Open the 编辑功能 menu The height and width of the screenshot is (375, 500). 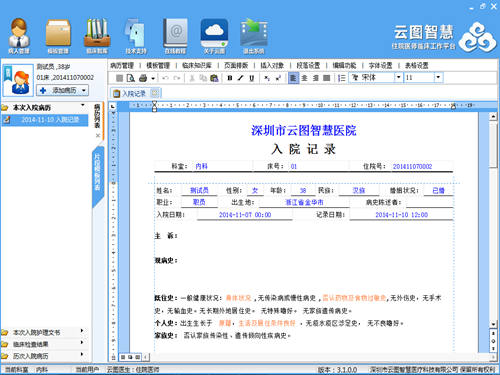pyautogui.click(x=344, y=65)
